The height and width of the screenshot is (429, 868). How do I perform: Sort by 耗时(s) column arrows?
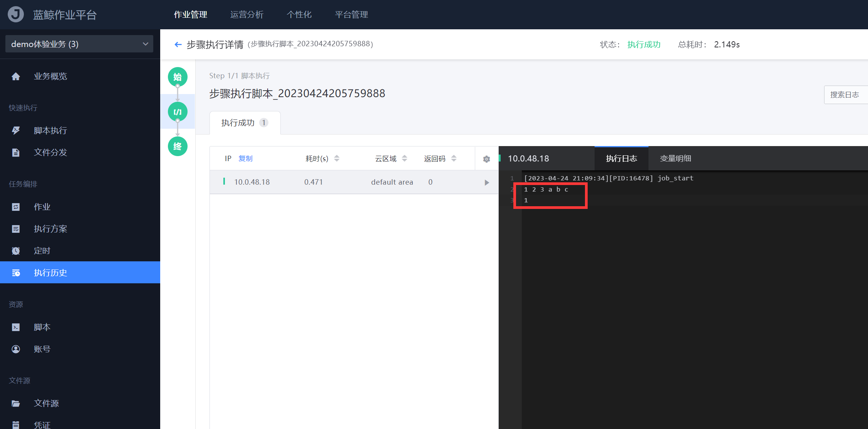(337, 158)
